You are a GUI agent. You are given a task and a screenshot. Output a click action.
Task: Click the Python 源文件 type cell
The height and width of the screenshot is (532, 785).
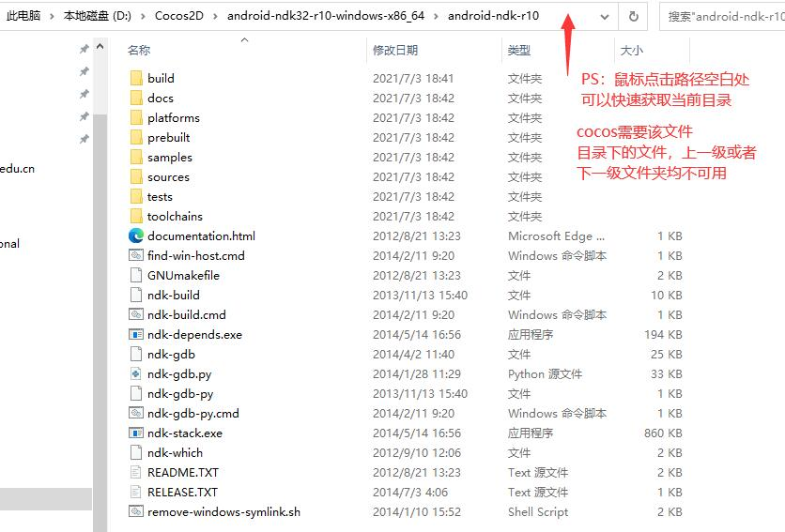545,374
